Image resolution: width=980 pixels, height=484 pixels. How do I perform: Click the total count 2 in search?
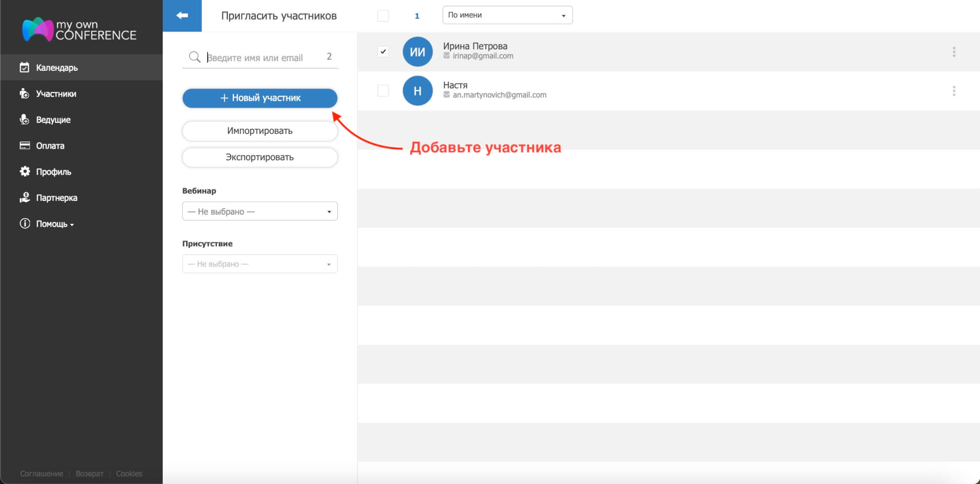click(329, 56)
